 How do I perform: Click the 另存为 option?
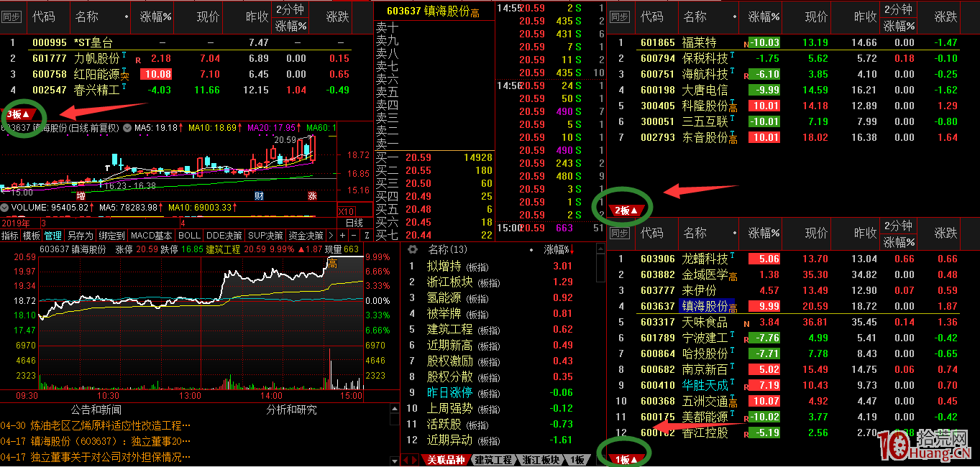80,235
